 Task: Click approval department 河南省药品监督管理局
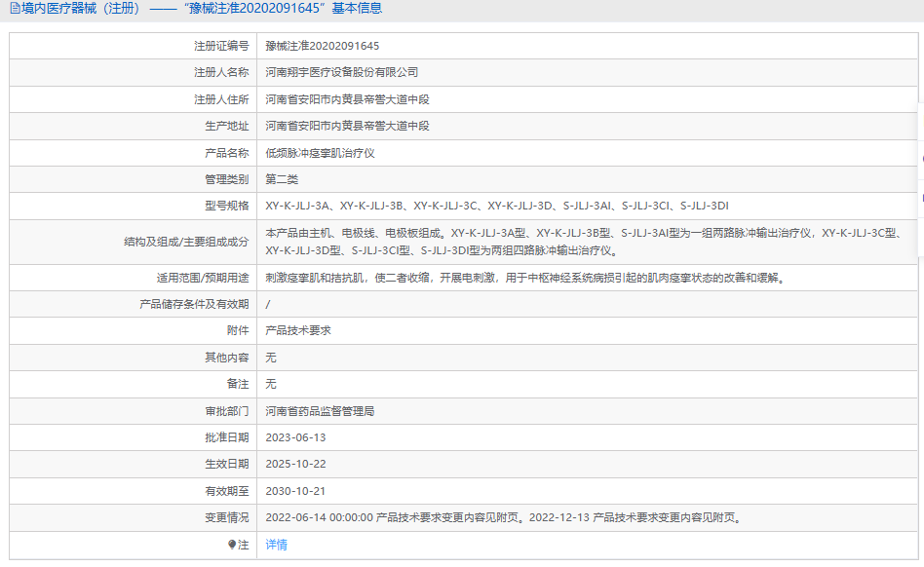[x=320, y=411]
